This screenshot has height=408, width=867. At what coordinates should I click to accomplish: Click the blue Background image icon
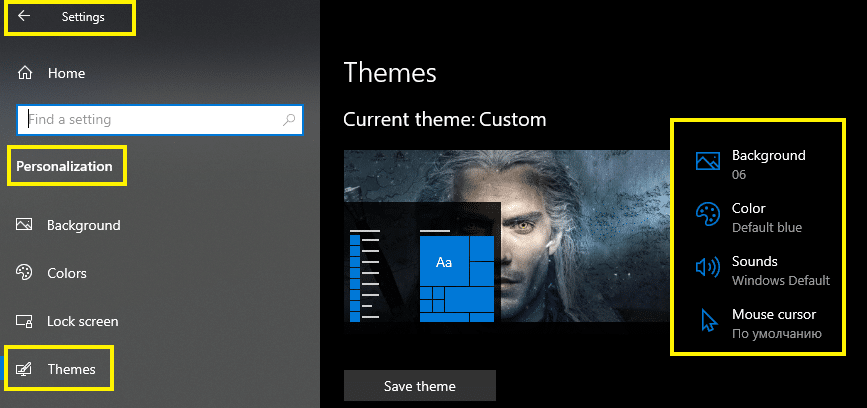(x=707, y=161)
